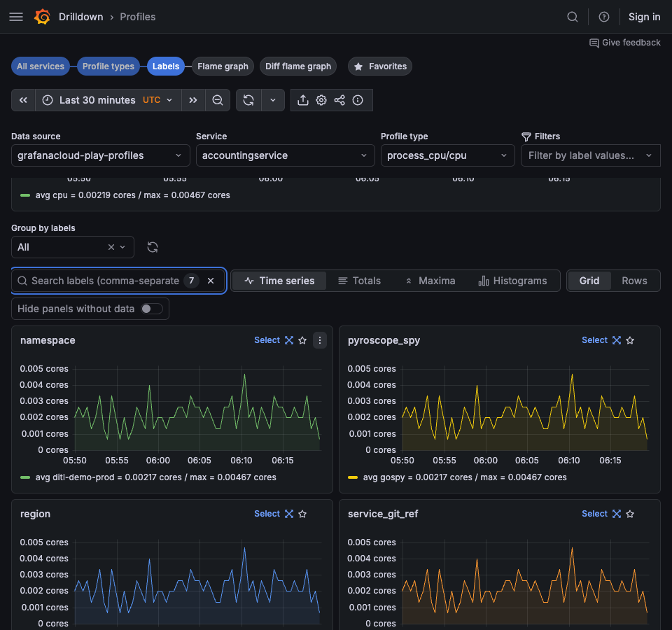672x630 pixels.
Task: Open the hamburger navigation menu
Action: click(x=16, y=17)
